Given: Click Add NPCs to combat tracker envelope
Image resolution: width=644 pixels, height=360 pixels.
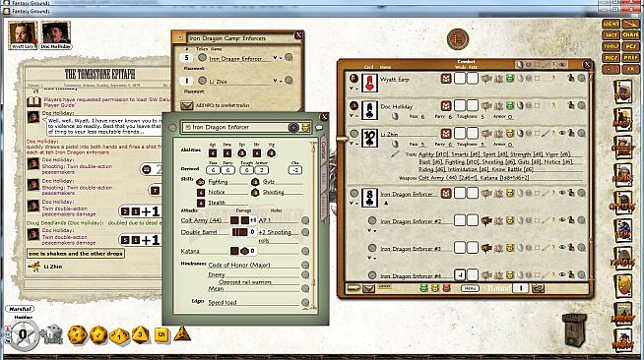Looking at the screenshot, I should pyautogui.click(x=187, y=105).
